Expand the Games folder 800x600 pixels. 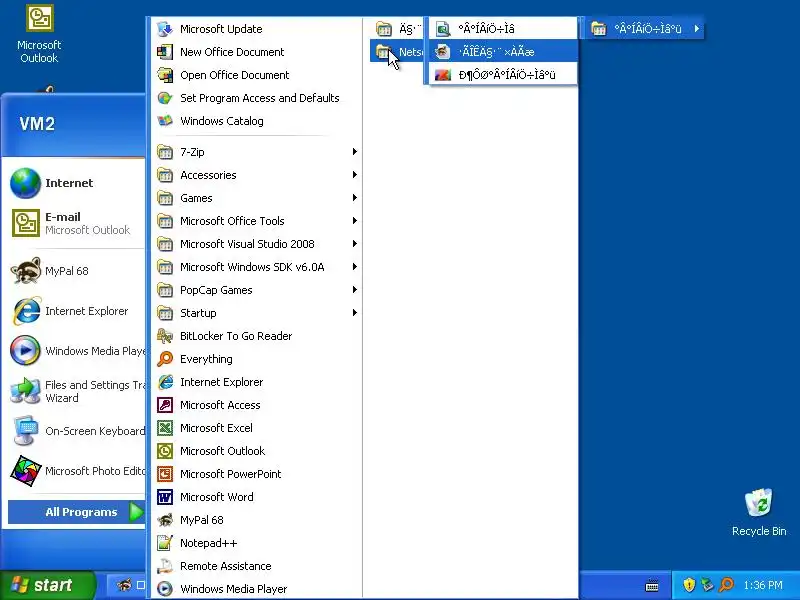point(257,198)
